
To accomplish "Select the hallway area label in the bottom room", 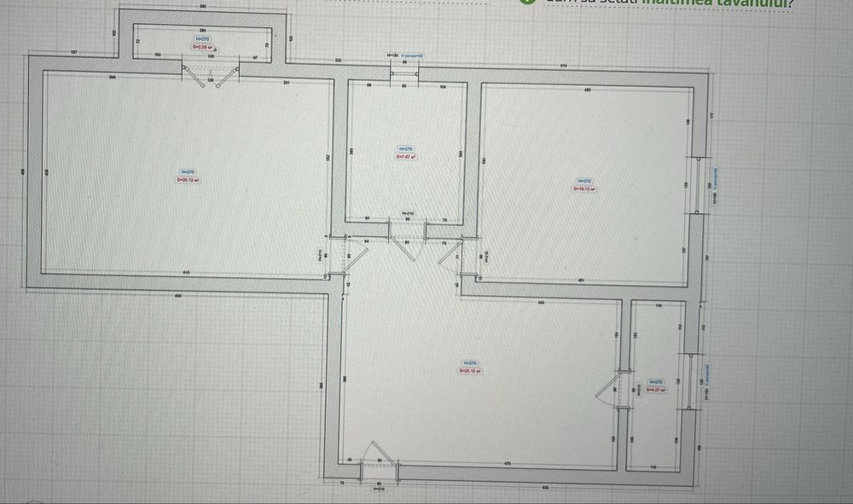I will tap(470, 371).
